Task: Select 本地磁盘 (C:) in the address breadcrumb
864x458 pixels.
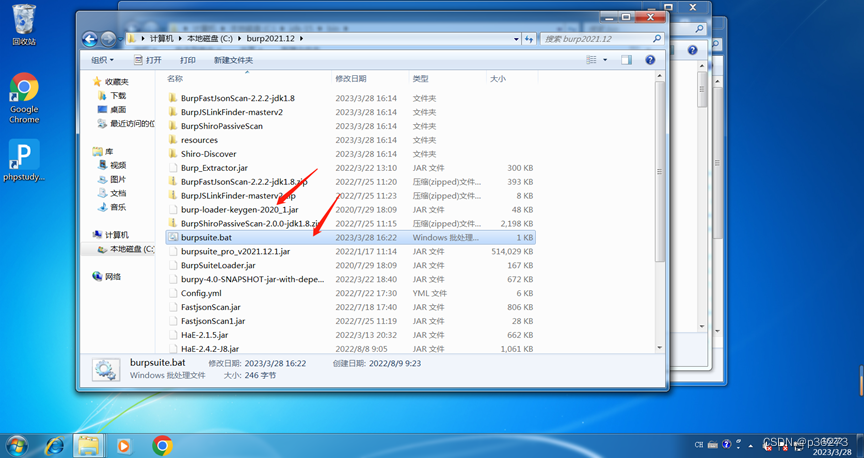Action: click(210, 39)
